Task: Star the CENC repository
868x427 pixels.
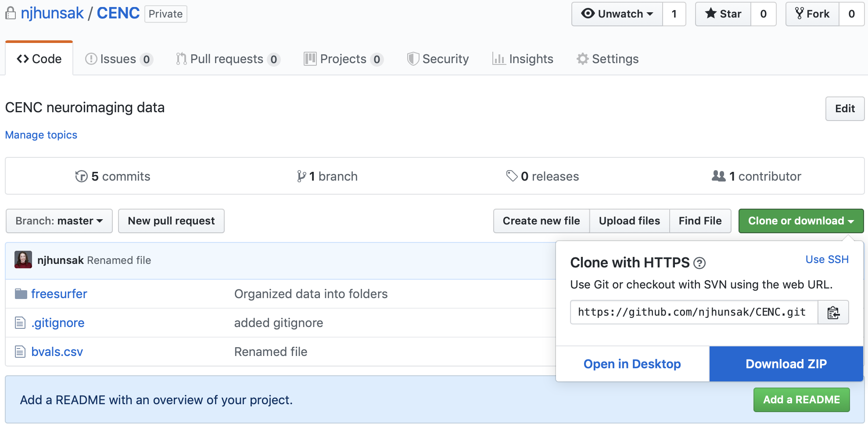Action: (x=723, y=14)
